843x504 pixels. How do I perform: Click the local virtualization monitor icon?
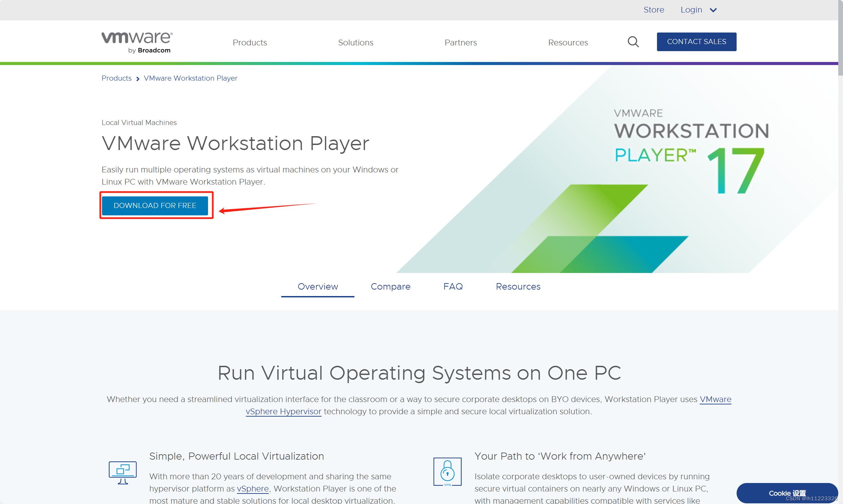(x=123, y=472)
